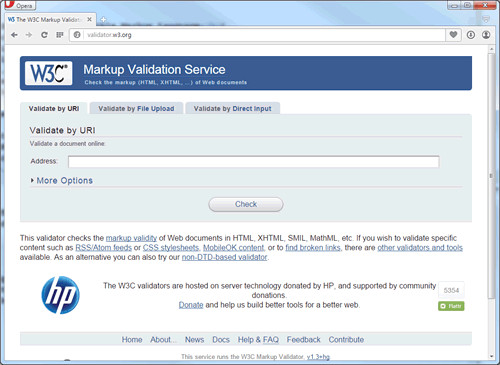Open the markup validity link
The width and height of the screenshot is (500, 365).
(x=131, y=238)
